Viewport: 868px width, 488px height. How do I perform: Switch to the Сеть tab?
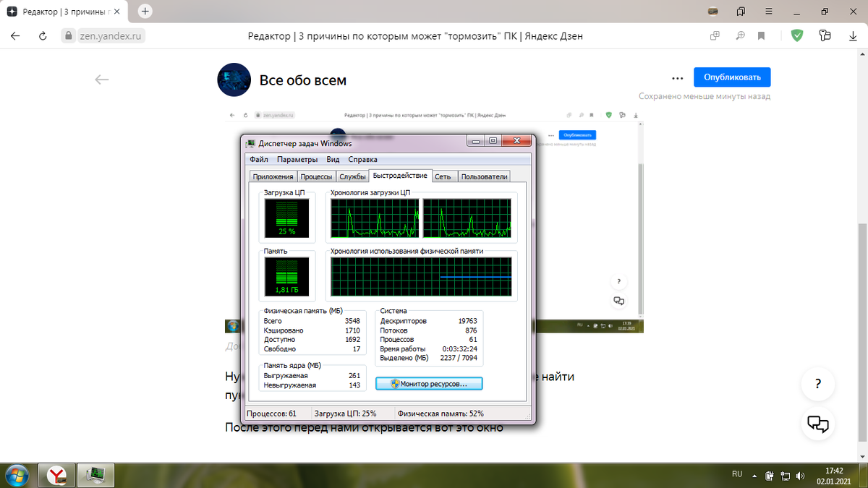(443, 176)
